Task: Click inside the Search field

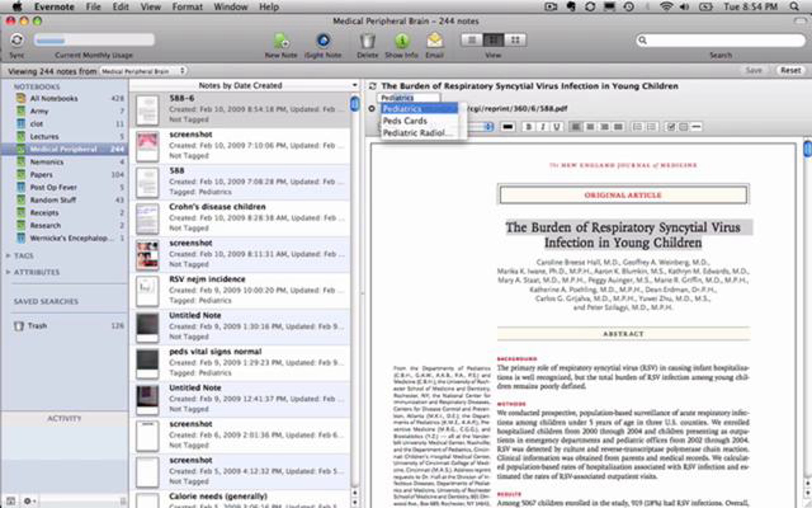Action: pos(721,40)
